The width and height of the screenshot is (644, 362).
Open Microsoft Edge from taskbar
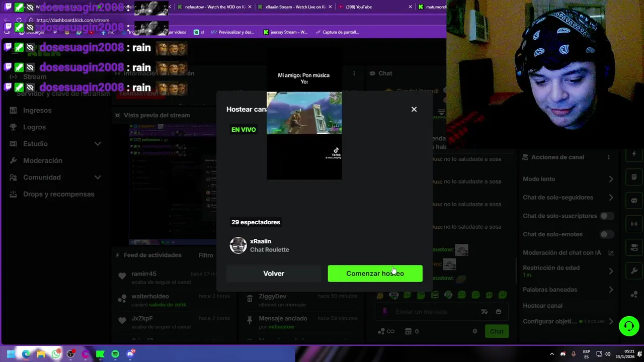(x=26, y=354)
